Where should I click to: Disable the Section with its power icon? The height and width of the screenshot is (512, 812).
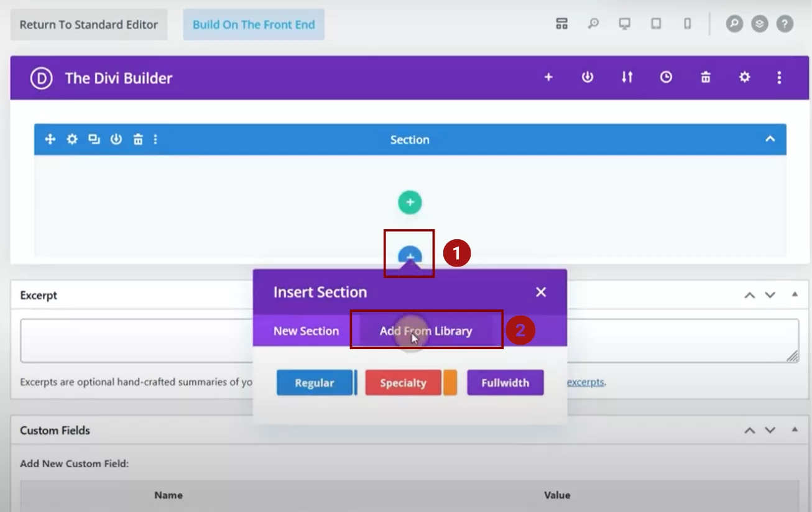point(116,139)
